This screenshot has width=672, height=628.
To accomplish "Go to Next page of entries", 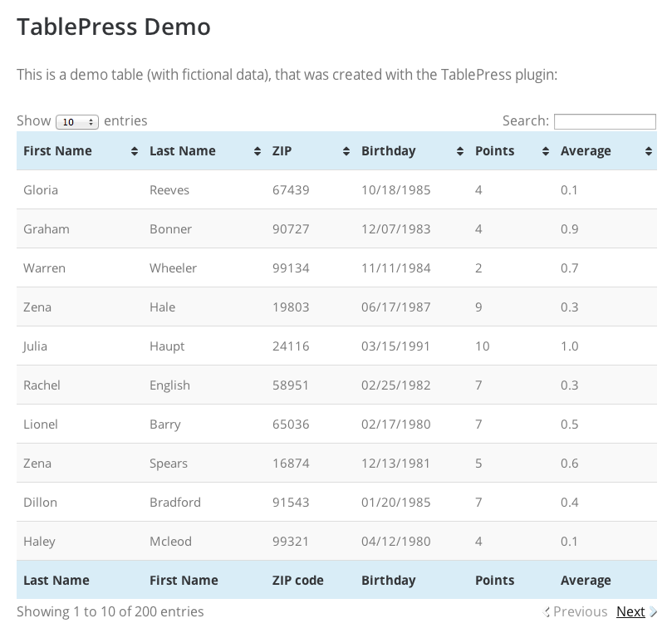I will [x=630, y=611].
